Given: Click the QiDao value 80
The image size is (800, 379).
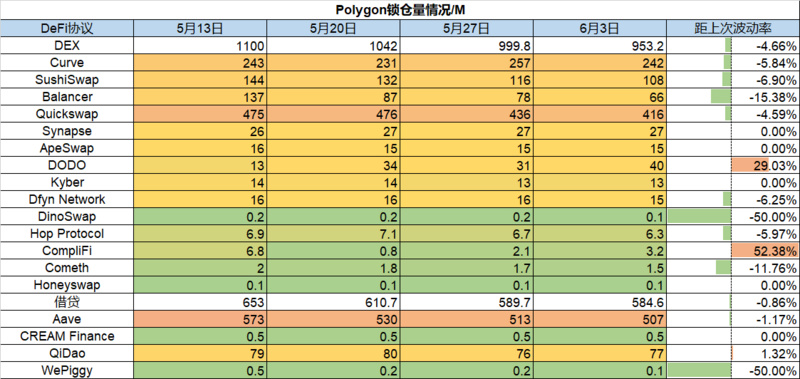Looking at the screenshot, I should point(333,353).
